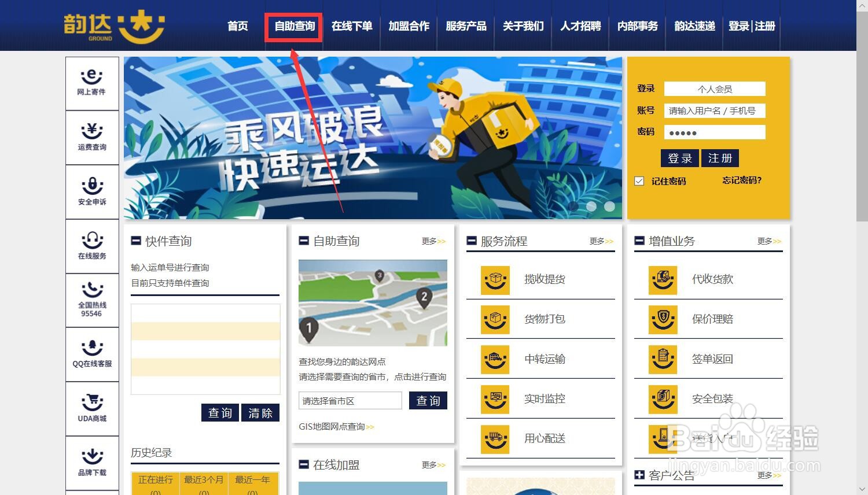The image size is (868, 495).
Task: Select the middle banner carousel dot
Action: coord(591,206)
